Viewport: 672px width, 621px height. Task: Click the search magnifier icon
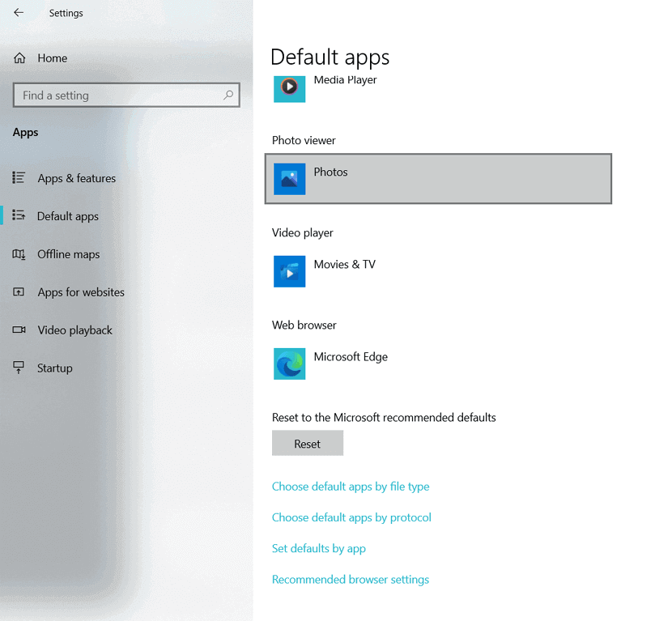(x=228, y=95)
